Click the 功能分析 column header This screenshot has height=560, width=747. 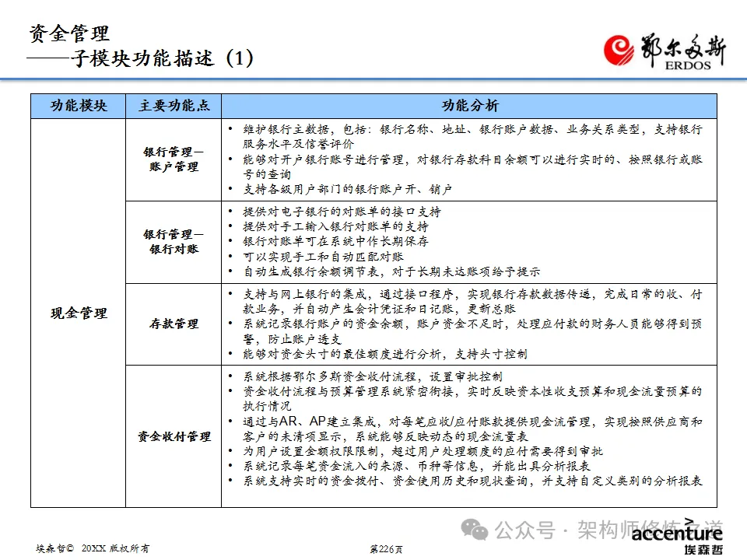point(469,106)
